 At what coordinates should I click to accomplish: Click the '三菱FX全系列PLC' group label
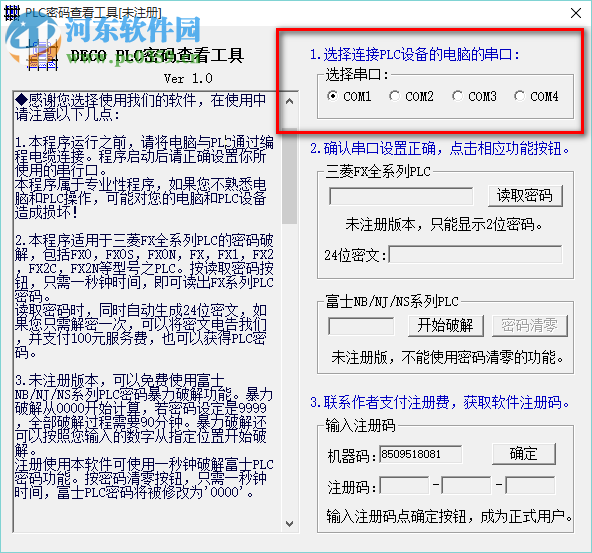[x=378, y=172]
